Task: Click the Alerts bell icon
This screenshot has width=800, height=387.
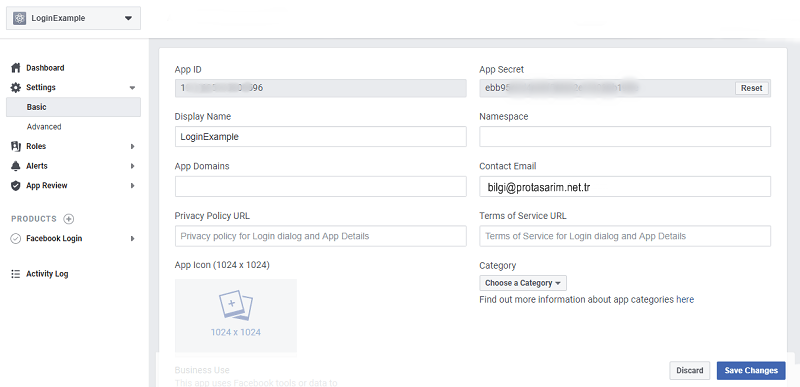Action: click(16, 166)
